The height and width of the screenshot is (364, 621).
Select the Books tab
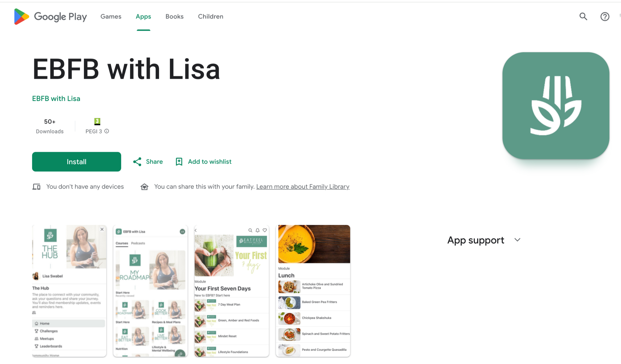175,17
